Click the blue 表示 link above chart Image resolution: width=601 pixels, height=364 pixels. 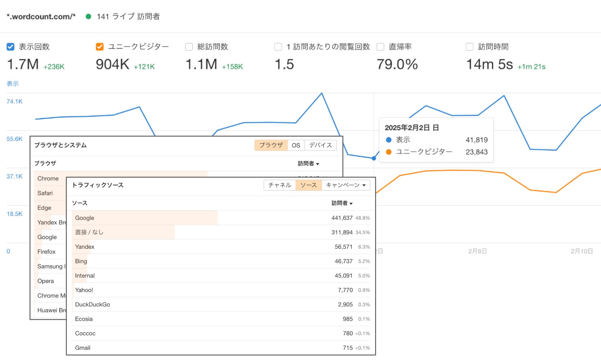pos(13,84)
